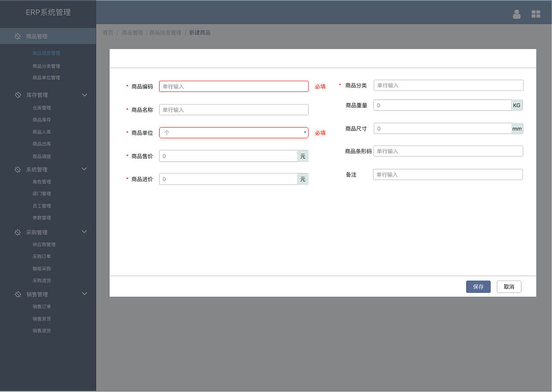This screenshot has height=392, width=552.
Task: Click the 系统管理 section icon
Action: click(18, 170)
